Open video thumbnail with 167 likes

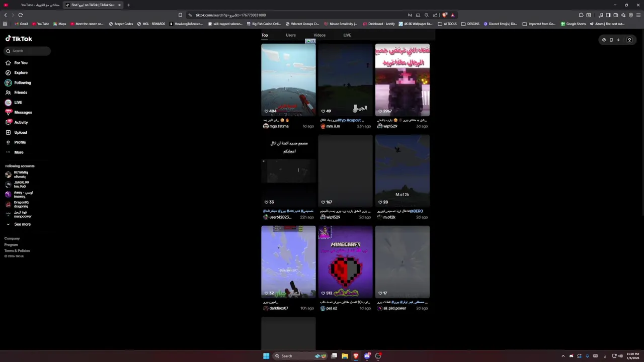(345, 171)
